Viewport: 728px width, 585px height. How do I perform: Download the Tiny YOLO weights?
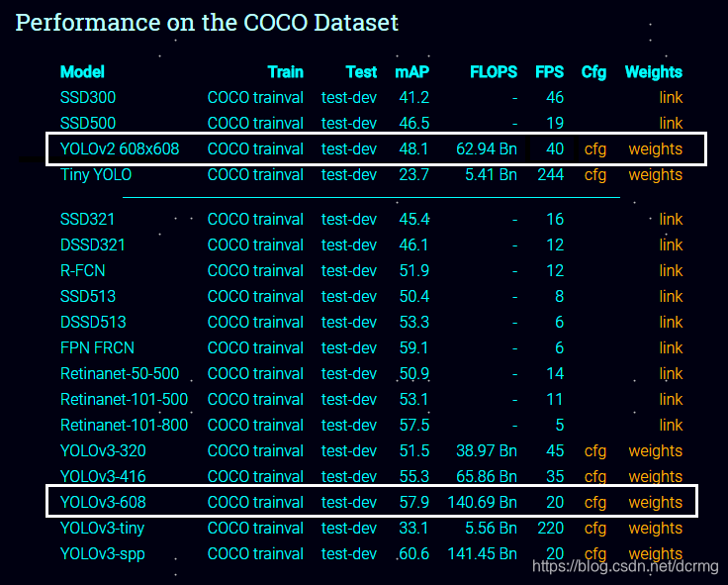coord(656,175)
